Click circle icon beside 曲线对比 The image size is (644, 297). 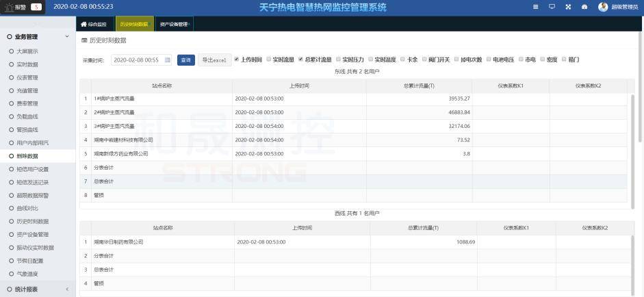coord(11,208)
